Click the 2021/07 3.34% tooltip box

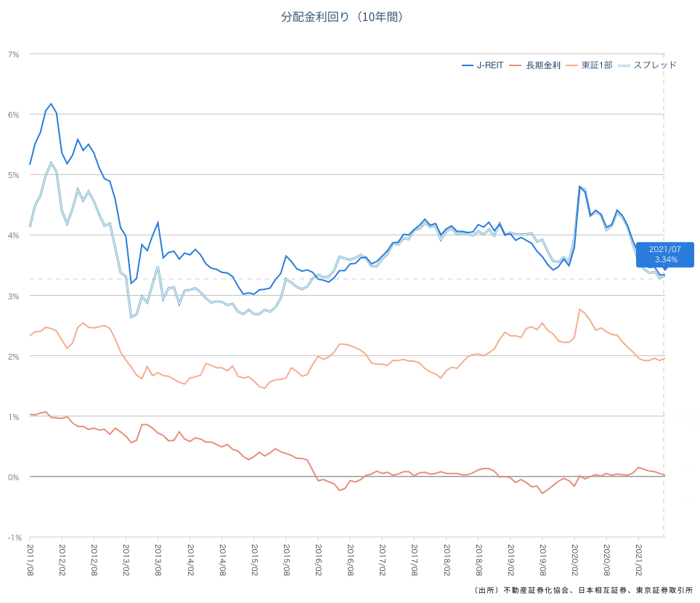(665, 254)
